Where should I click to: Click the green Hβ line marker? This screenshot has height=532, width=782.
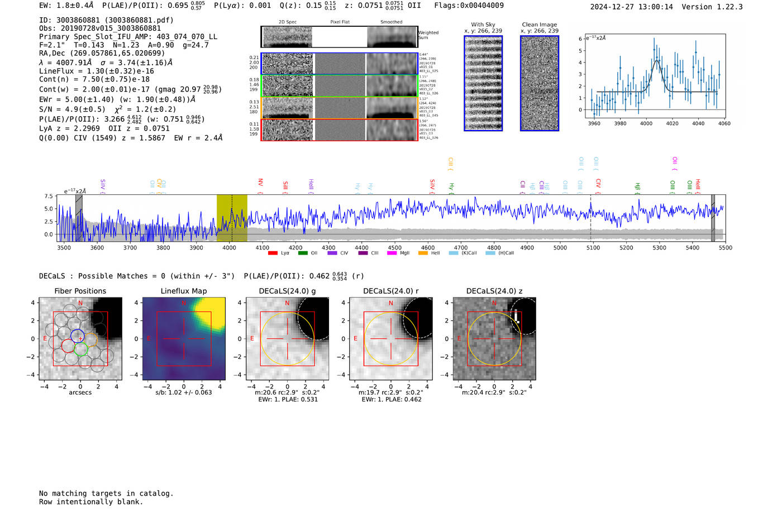tap(637, 189)
